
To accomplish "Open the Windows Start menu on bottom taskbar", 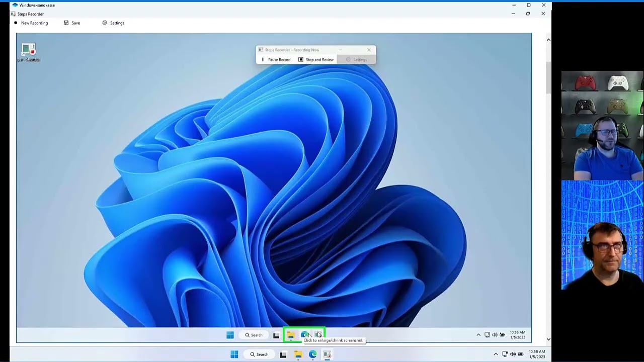I will tap(234, 354).
